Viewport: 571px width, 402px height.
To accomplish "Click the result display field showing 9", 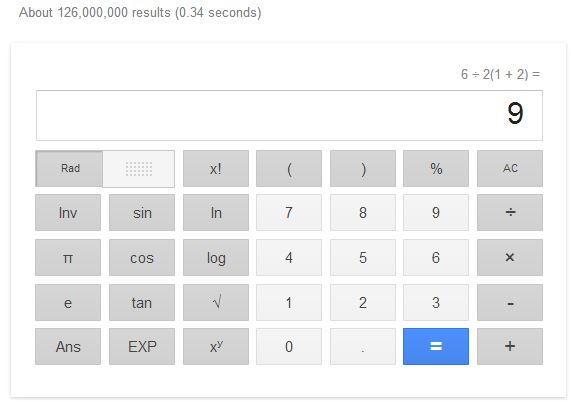I will pyautogui.click(x=289, y=115).
